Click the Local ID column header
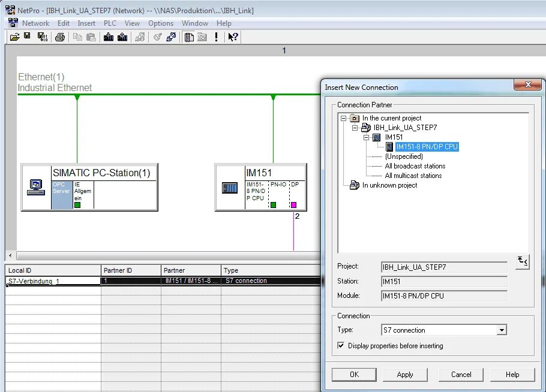The image size is (546, 392). click(53, 270)
